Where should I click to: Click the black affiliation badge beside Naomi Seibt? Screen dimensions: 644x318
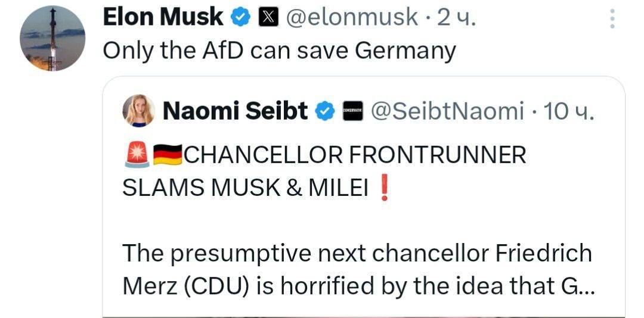coord(352,111)
